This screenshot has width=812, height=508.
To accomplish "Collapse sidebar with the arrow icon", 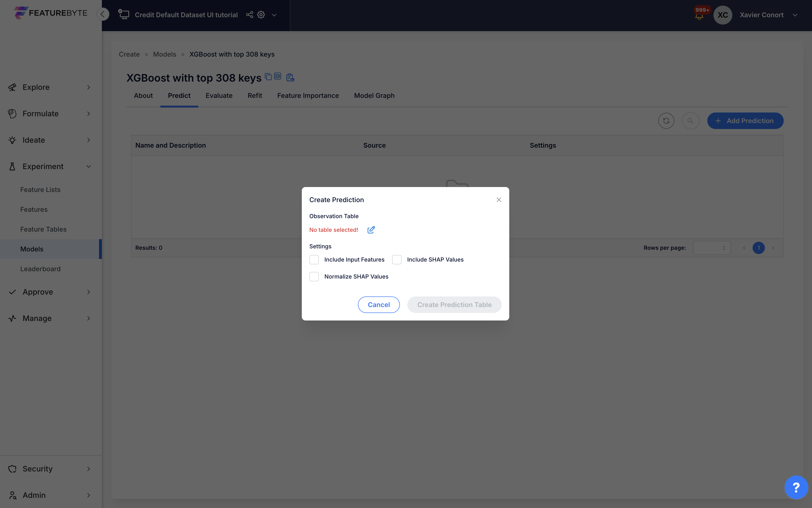I will point(103,14).
